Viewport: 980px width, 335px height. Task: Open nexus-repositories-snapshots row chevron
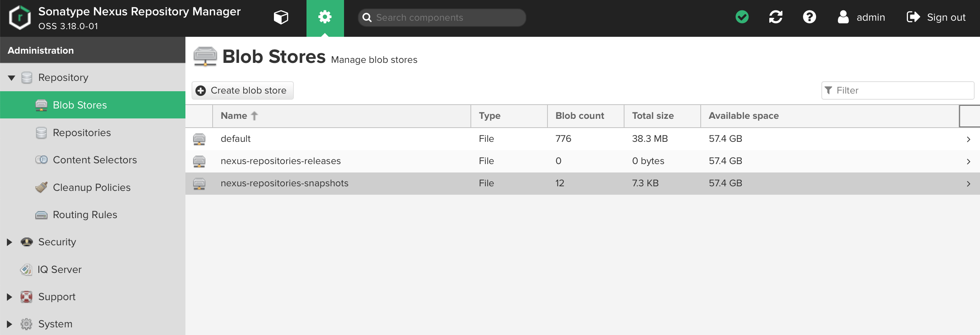(x=969, y=184)
